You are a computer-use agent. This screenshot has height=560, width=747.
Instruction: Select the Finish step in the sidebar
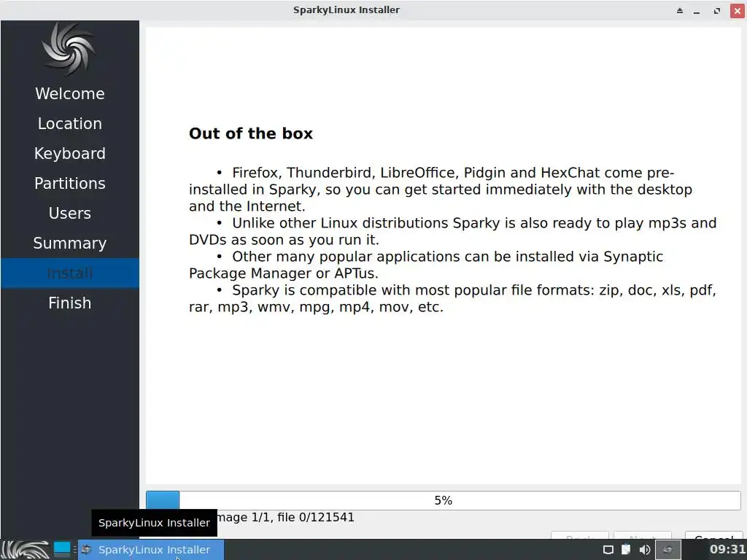click(x=70, y=303)
